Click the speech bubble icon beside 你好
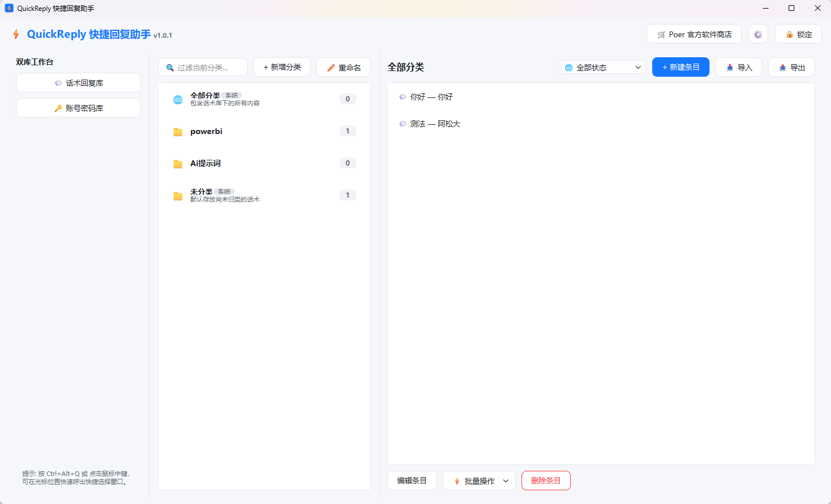831x504 pixels. 403,97
